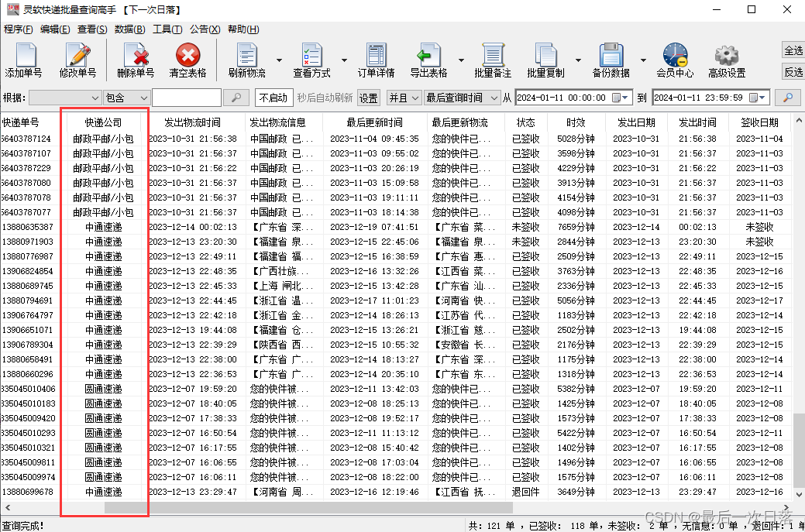Image resolution: width=805 pixels, height=532 pixels.
Task: Expand the 批量复制 dropdown arrow
Action: tap(578, 60)
